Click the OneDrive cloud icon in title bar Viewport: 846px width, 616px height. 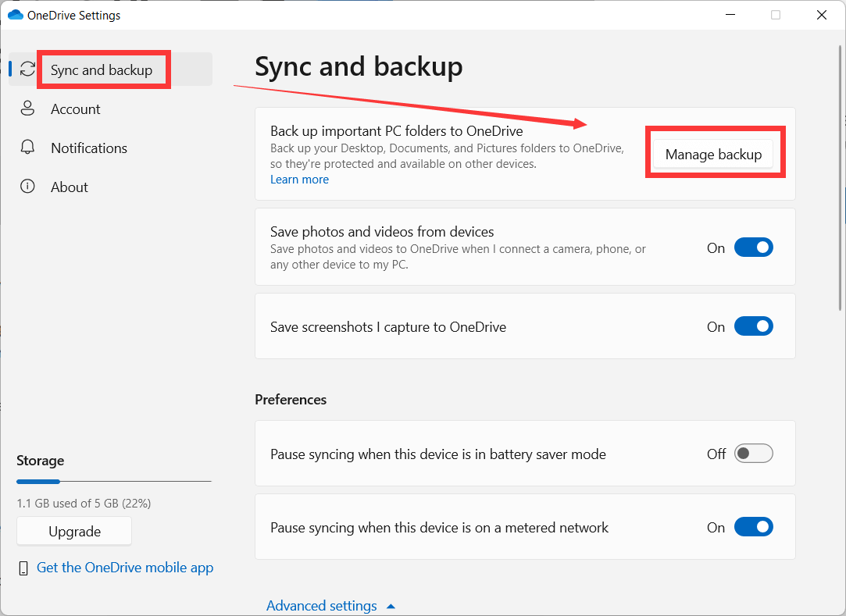pos(15,15)
